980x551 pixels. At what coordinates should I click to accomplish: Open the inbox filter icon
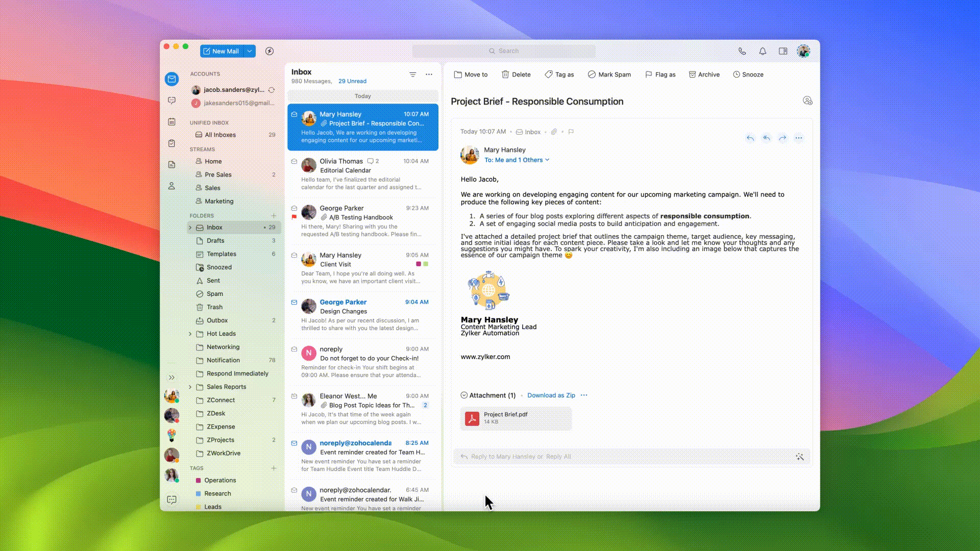(x=412, y=74)
